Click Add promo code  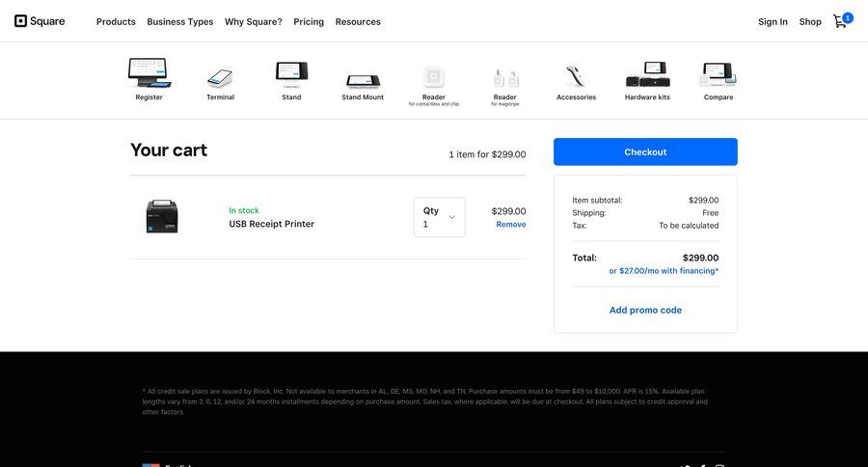645,311
